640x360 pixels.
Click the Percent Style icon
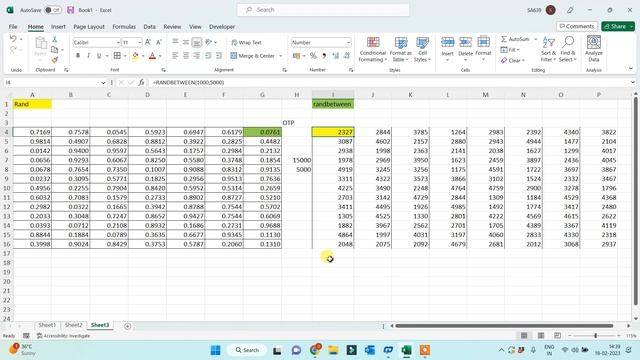pos(313,56)
